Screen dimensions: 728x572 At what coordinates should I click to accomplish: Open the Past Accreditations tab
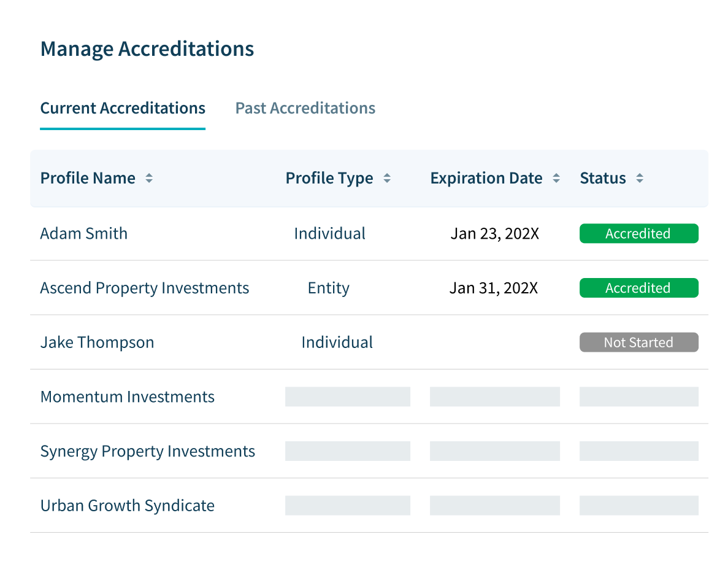click(x=305, y=108)
